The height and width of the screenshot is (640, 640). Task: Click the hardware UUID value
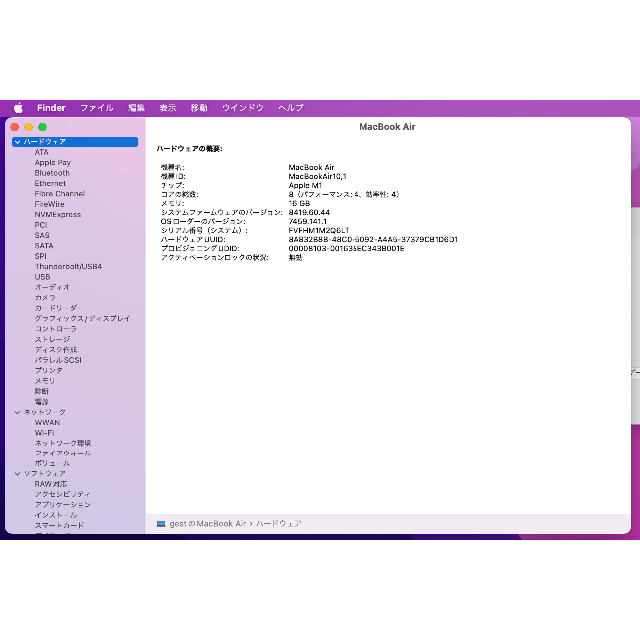[x=373, y=240]
